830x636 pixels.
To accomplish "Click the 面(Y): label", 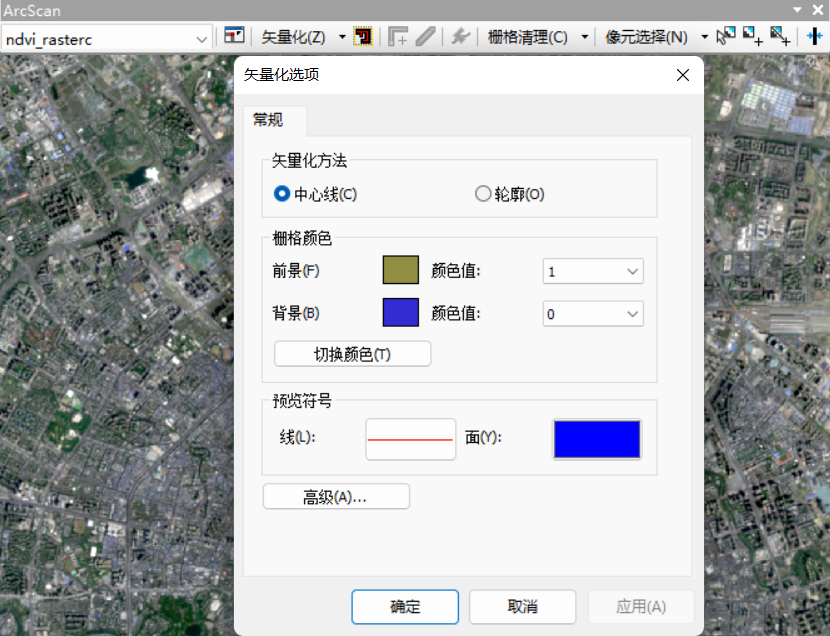I will (x=483, y=438).
